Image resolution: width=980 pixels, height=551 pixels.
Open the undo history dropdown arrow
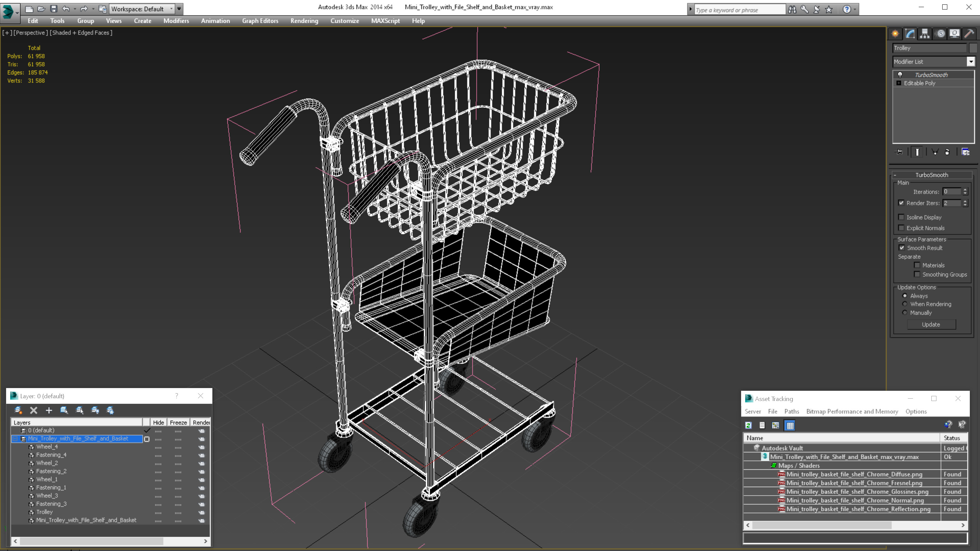(x=75, y=9)
